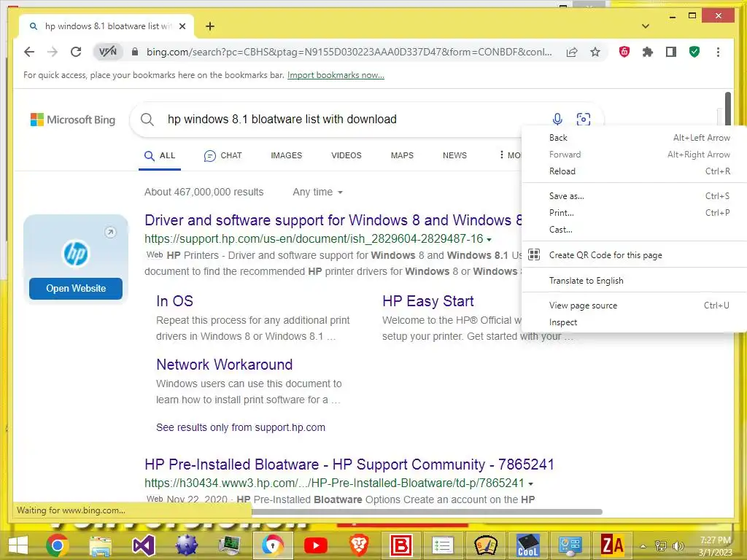Click the search magnifier icon in Bing box
The image size is (747, 560).
(147, 120)
